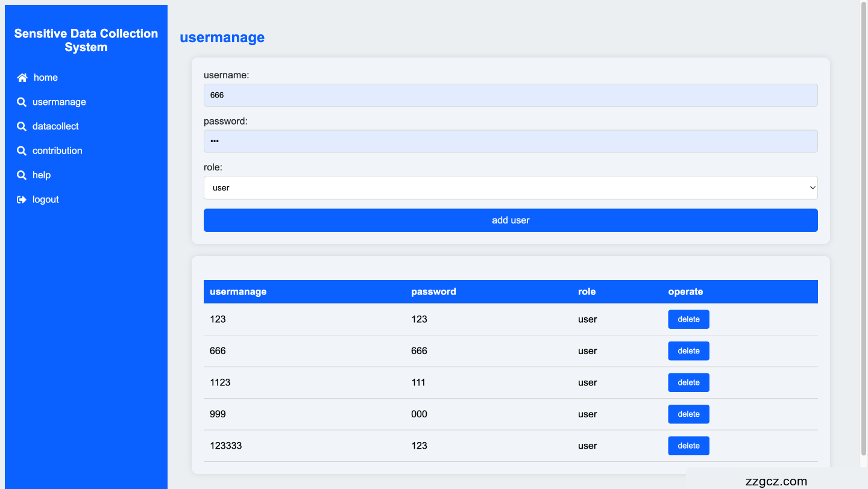
Task: Navigate to the datacollect page
Action: [56, 126]
